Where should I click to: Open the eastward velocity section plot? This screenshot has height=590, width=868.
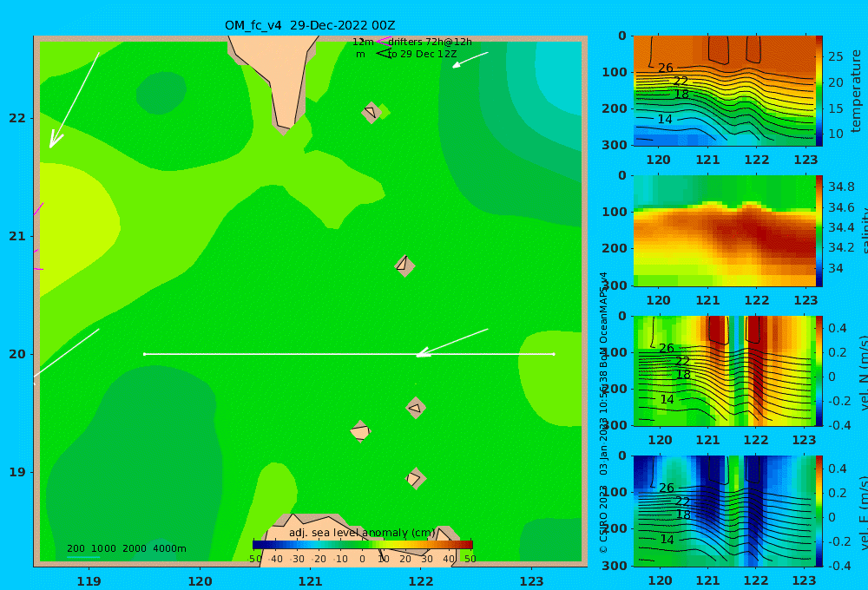(x=724, y=511)
